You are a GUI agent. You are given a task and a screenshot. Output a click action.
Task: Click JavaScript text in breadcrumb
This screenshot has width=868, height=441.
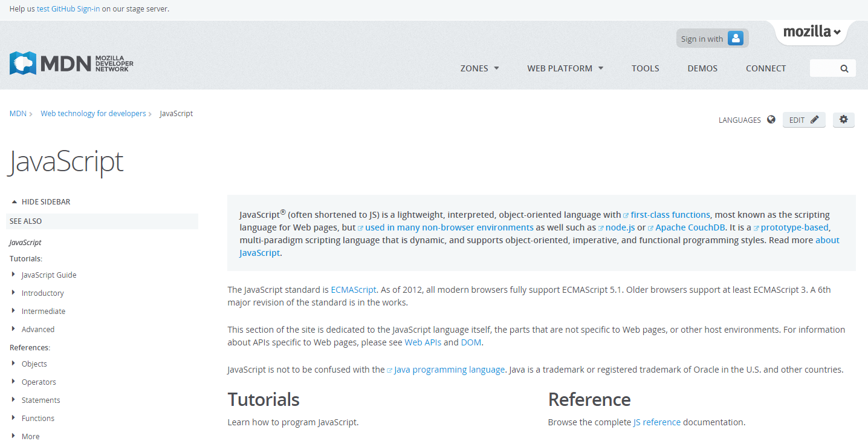(177, 113)
